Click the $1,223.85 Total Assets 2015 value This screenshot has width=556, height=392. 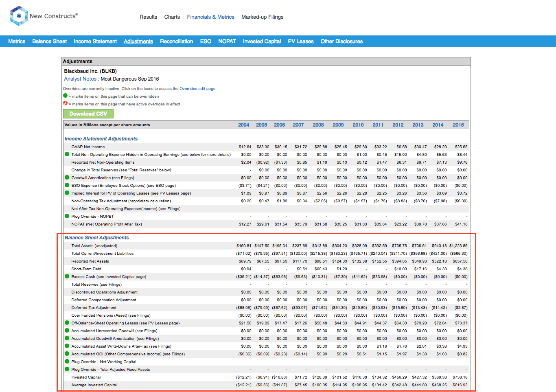tap(458, 246)
